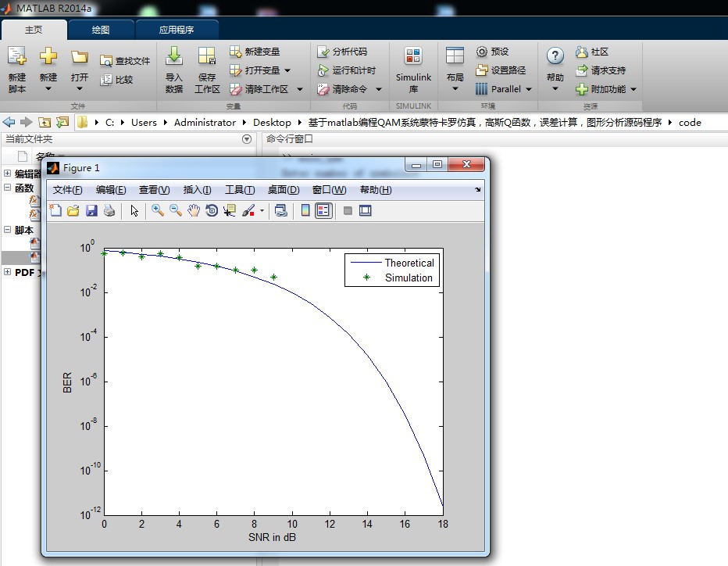
Task: Switch to the Apps (应用程序) tab
Action: [x=177, y=30]
